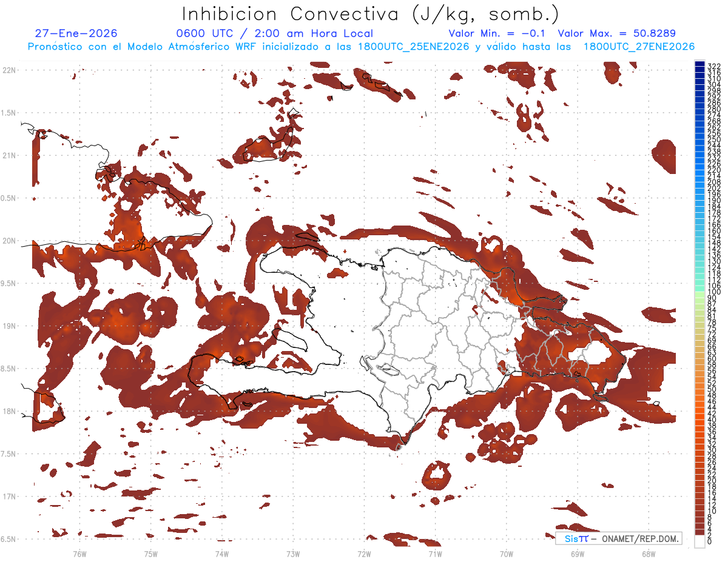Image resolution: width=728 pixels, height=562 pixels.
Task: Click the "21N" latitude label
Action: (10, 155)
